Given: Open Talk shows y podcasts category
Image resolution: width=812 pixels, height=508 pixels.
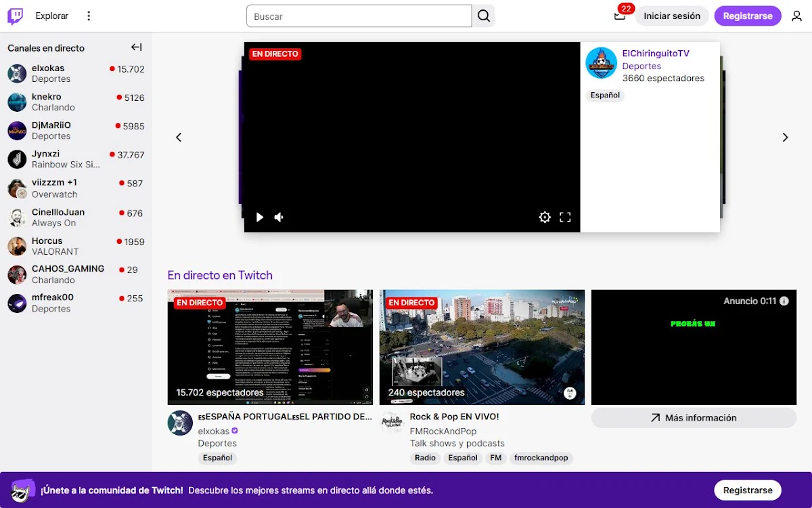Looking at the screenshot, I should pyautogui.click(x=457, y=444).
